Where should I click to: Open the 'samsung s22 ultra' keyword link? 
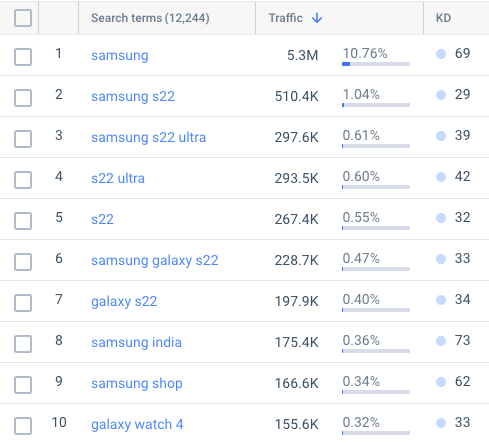pyautogui.click(x=149, y=137)
